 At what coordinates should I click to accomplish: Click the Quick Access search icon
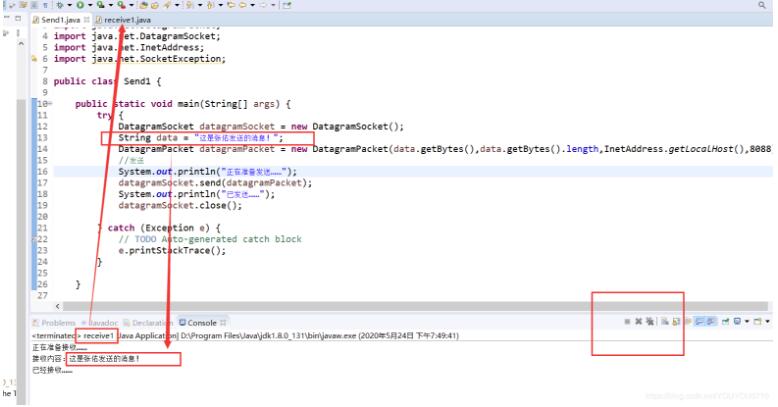(x=762, y=5)
